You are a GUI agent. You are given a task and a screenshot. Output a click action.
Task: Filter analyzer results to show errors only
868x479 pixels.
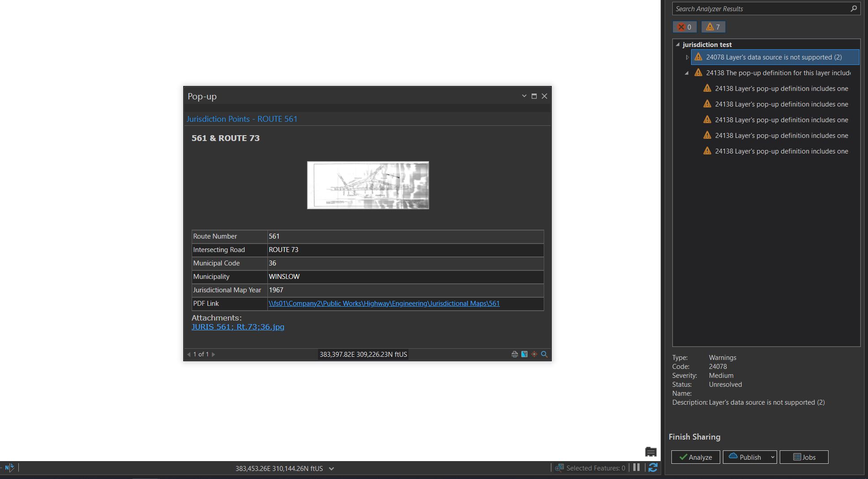click(684, 27)
